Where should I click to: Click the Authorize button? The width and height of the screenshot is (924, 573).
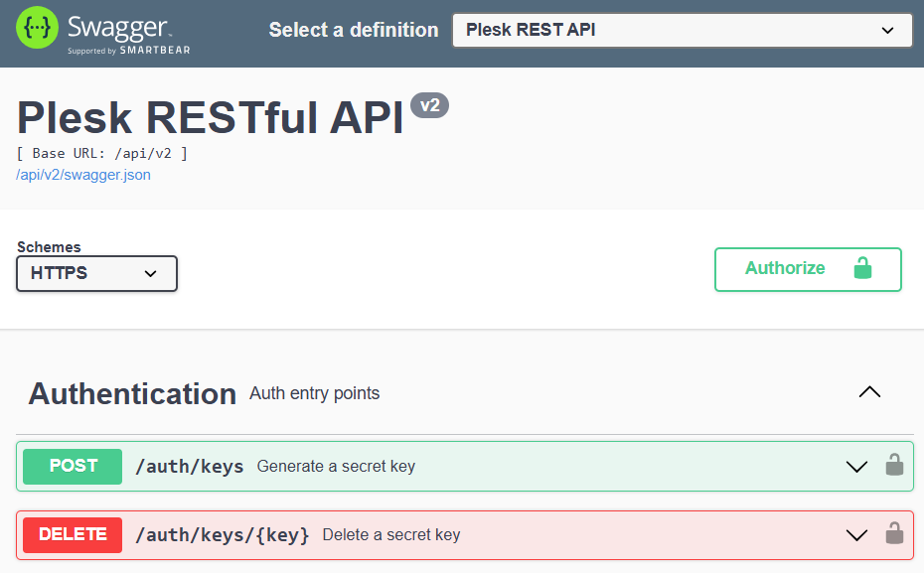808,269
